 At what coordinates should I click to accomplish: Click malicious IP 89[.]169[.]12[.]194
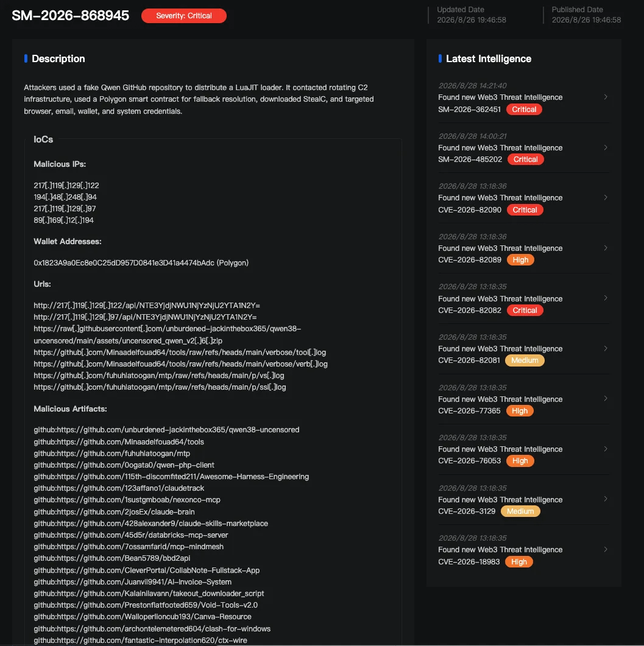coord(63,220)
